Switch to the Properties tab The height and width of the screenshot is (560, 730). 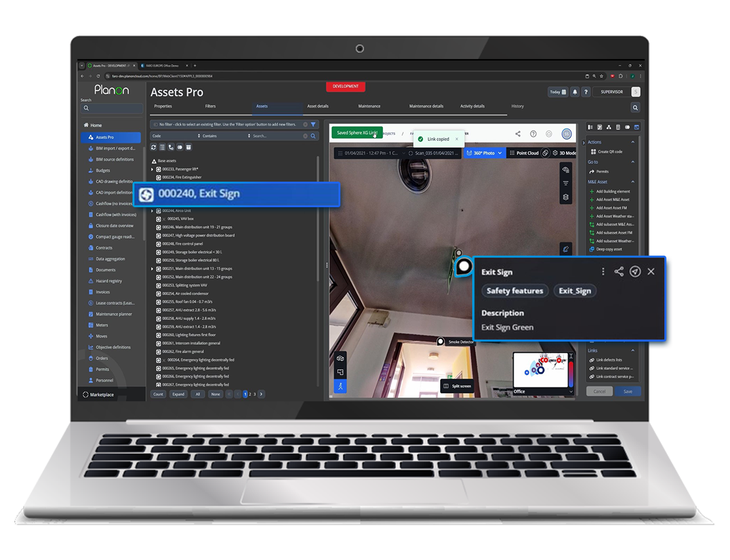tap(163, 106)
